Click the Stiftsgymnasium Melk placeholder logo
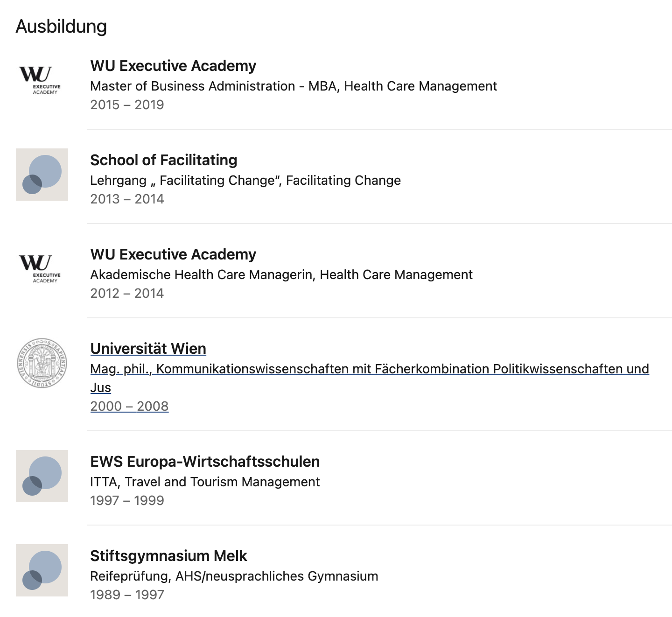The height and width of the screenshot is (617, 672). coord(42,570)
